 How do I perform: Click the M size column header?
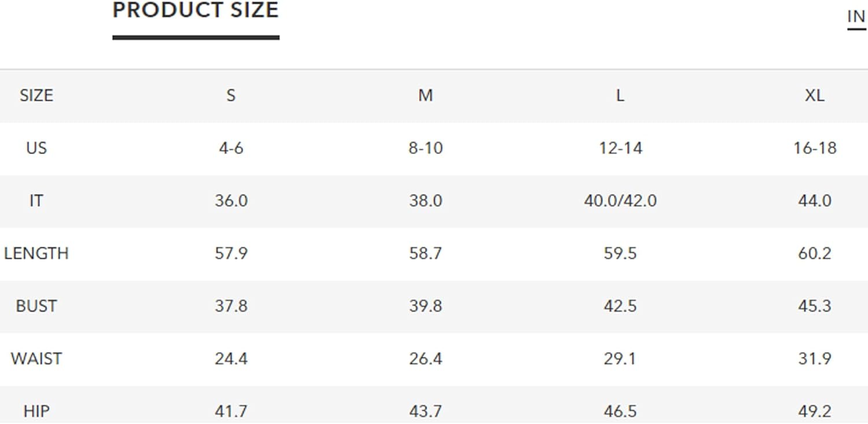425,96
